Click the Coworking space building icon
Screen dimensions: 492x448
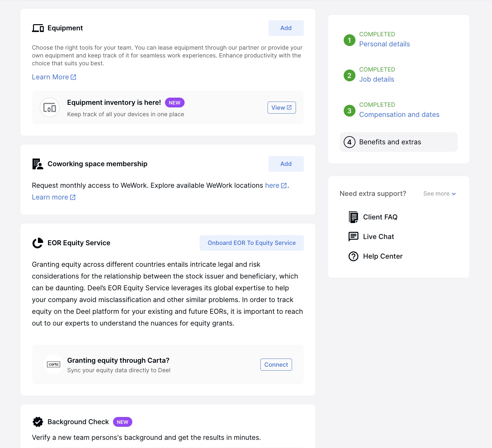[x=38, y=164]
